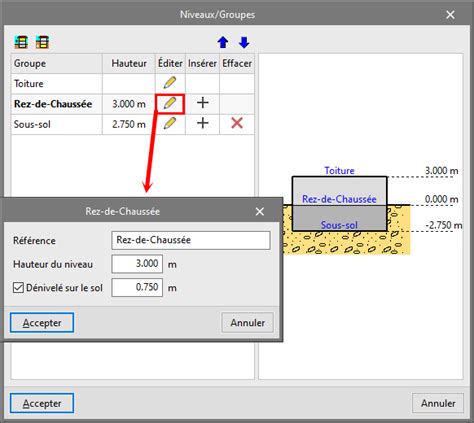Click the 2.750 m height cell
474x423 pixels.
click(x=129, y=125)
